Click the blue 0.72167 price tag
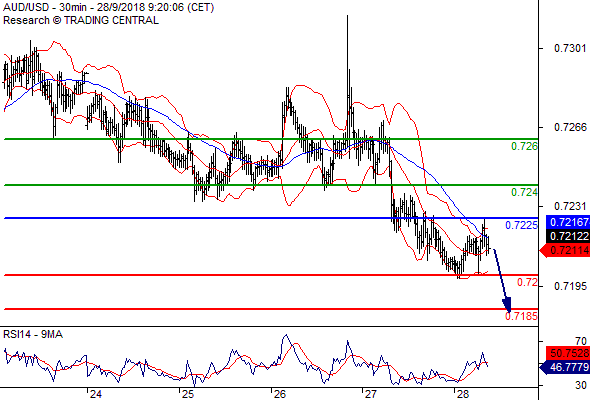 567,222
